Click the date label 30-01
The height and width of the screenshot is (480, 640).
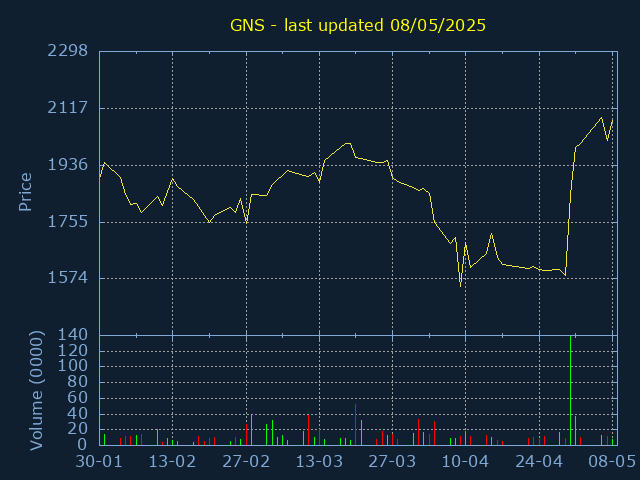click(x=99, y=462)
